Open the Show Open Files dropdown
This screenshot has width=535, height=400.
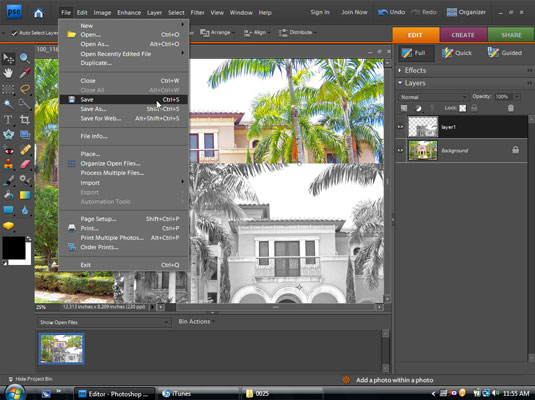pos(104,322)
